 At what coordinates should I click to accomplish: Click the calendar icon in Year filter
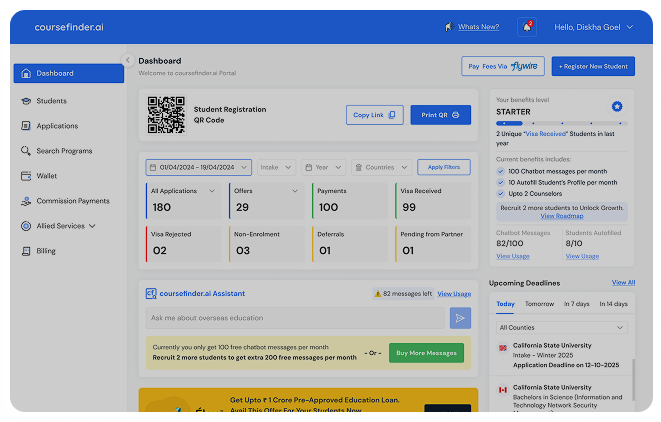click(x=309, y=167)
